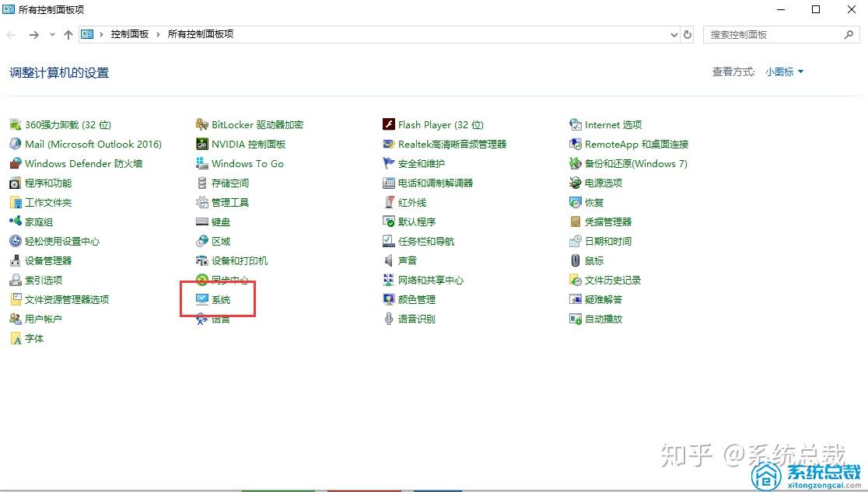The image size is (868, 492).
Task: Click the 所有控制面板项 breadcrumb
Action: coord(201,34)
